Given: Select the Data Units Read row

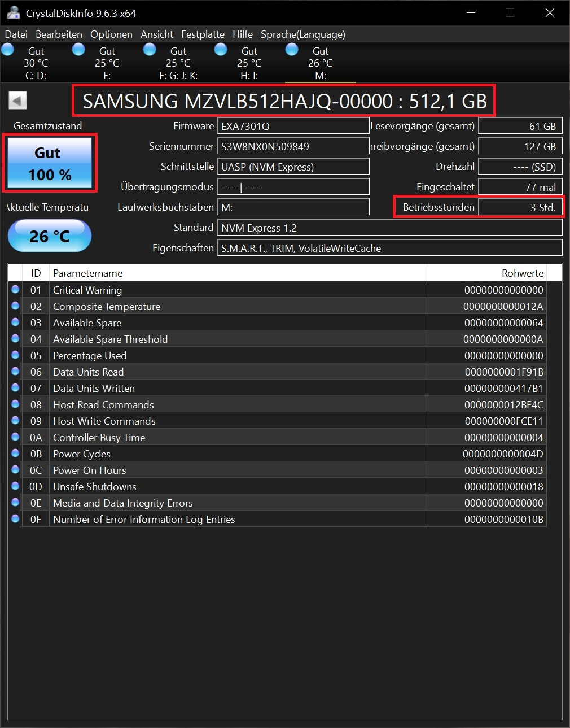Looking at the screenshot, I should click(277, 372).
